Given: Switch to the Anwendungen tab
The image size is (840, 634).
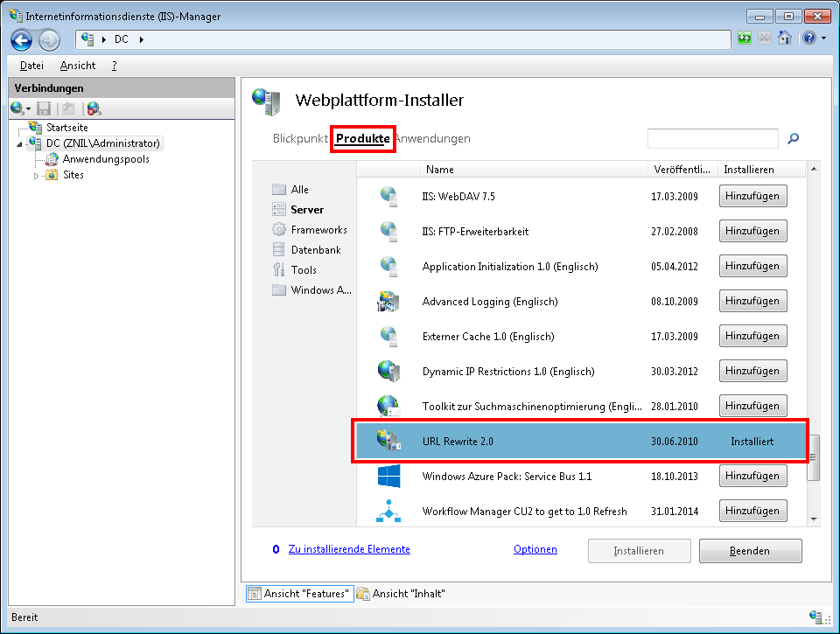Looking at the screenshot, I should coord(432,138).
